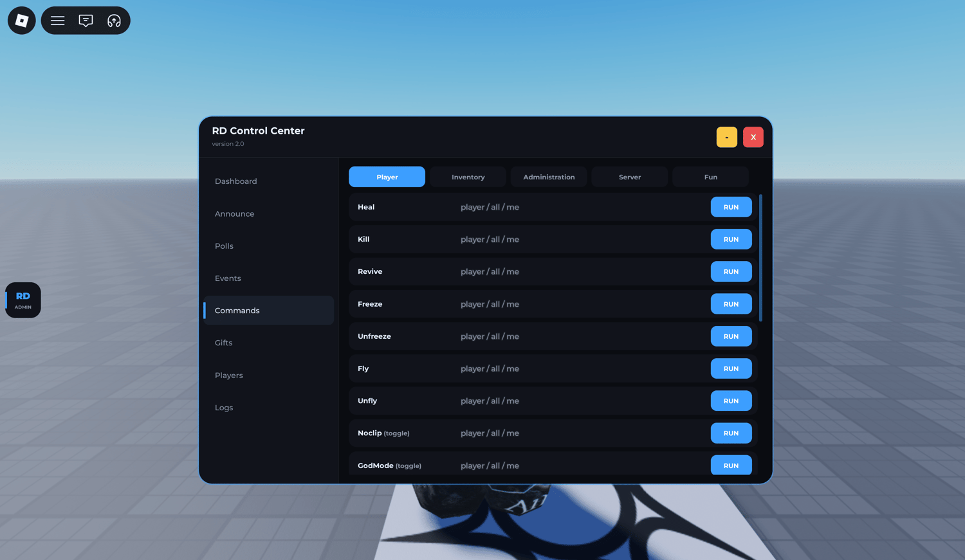This screenshot has height=560, width=965.
Task: Go to the Fun tab
Action: [x=710, y=177]
